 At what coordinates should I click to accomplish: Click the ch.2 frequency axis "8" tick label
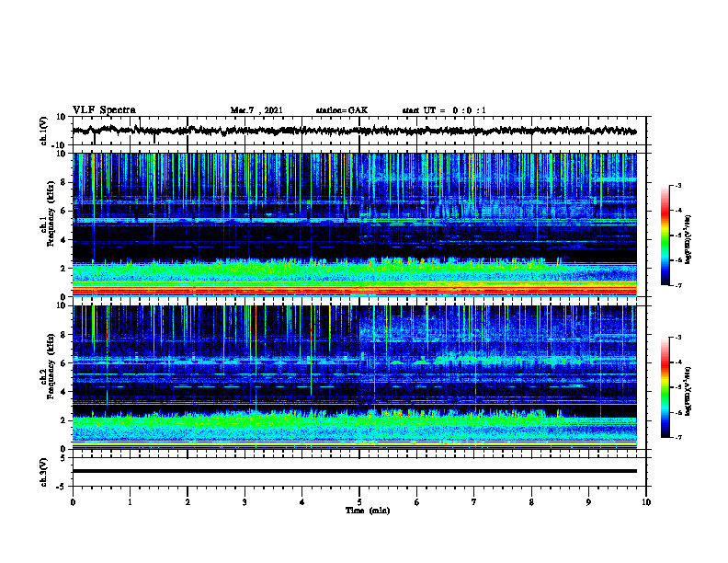point(64,335)
